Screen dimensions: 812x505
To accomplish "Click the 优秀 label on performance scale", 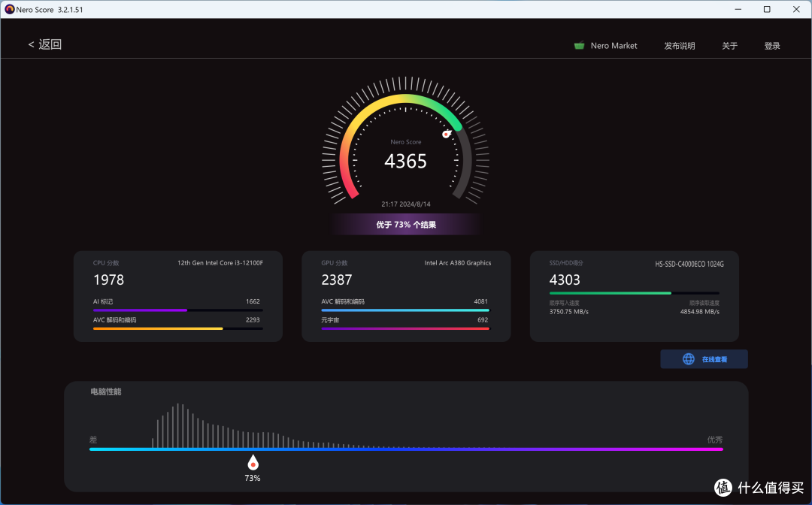I will 715,440.
